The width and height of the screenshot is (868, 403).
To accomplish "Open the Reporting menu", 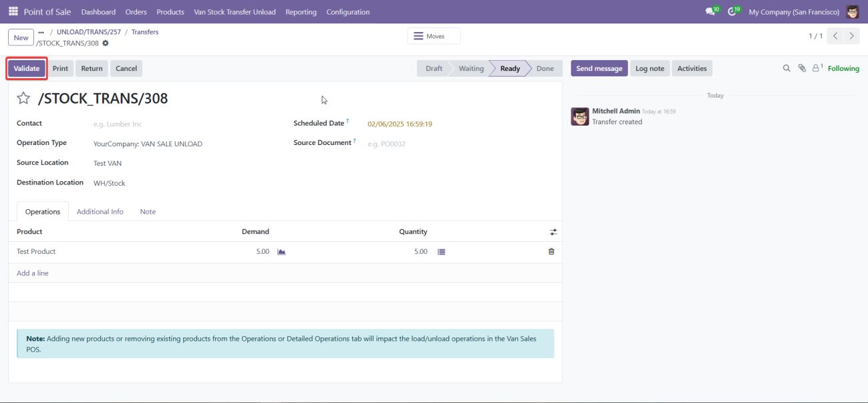I will pos(301,12).
